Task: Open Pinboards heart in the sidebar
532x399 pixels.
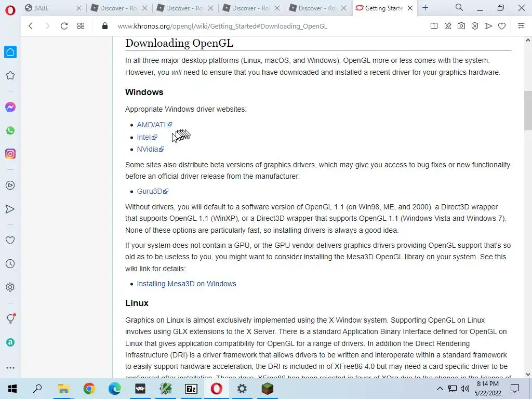Action: point(10,240)
